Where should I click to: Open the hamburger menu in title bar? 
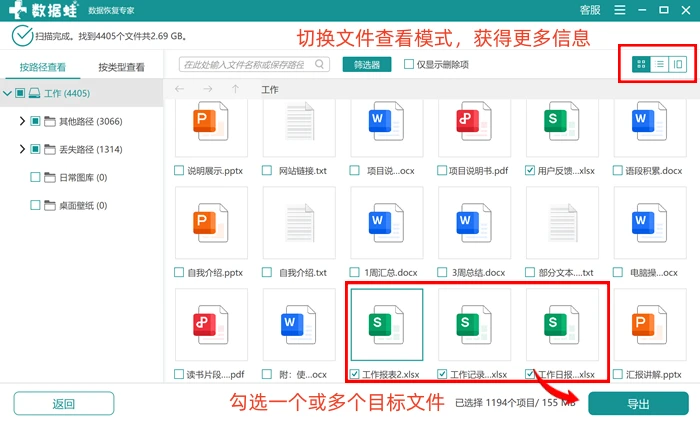click(x=620, y=10)
